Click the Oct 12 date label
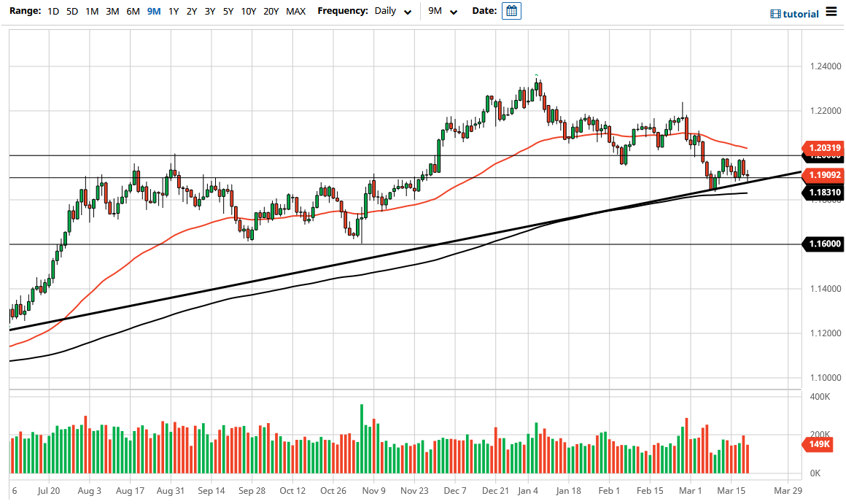This screenshot has height=504, width=846. [292, 491]
